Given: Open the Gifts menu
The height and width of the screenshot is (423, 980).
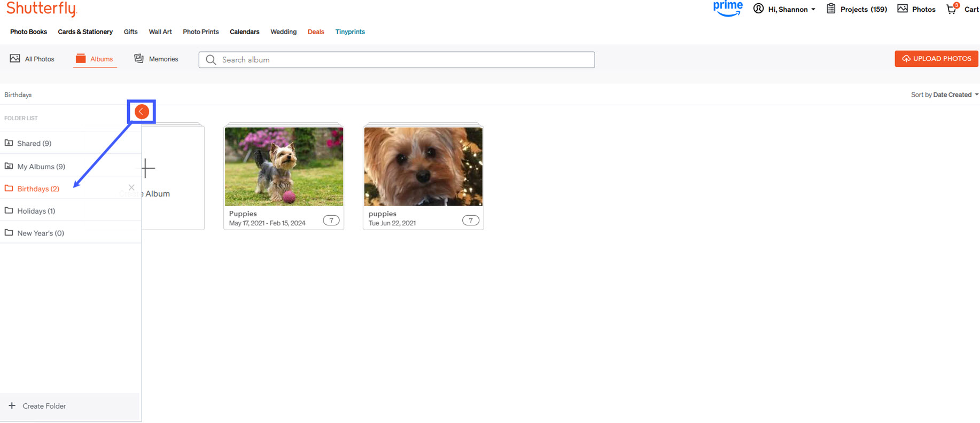Looking at the screenshot, I should (x=131, y=32).
